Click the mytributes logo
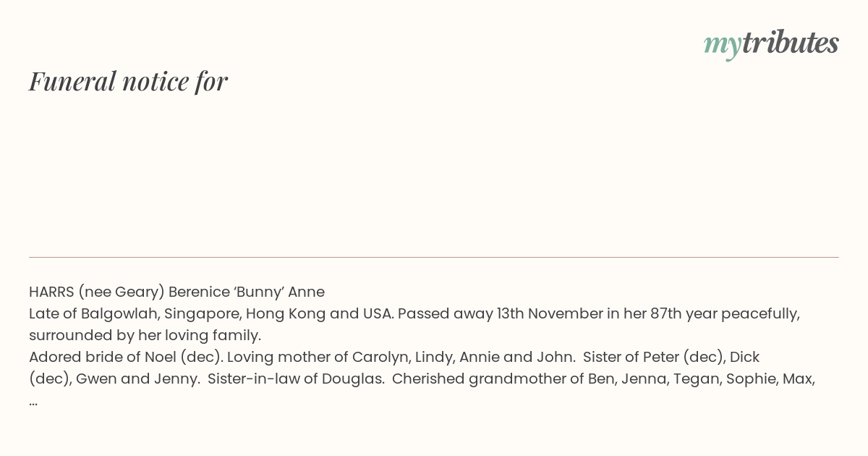Screen dimensions: 868x456 click(771, 44)
